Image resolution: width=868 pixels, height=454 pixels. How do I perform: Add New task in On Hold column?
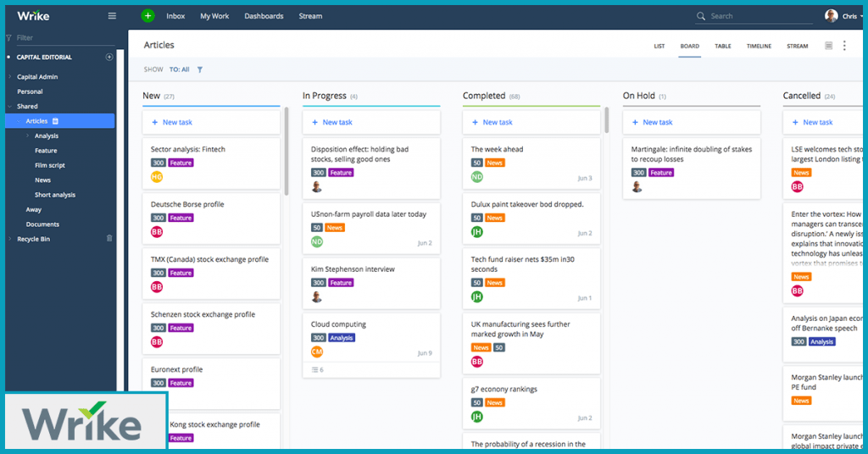coord(692,122)
